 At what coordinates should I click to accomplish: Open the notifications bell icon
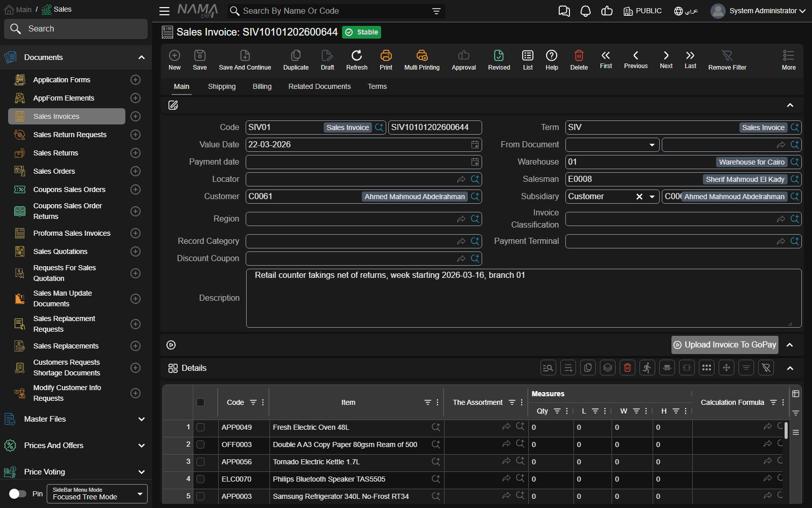586,11
